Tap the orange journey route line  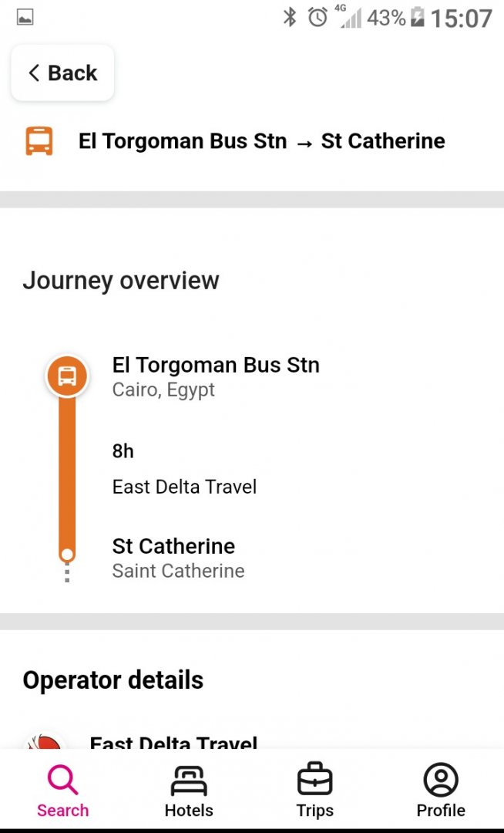67,470
